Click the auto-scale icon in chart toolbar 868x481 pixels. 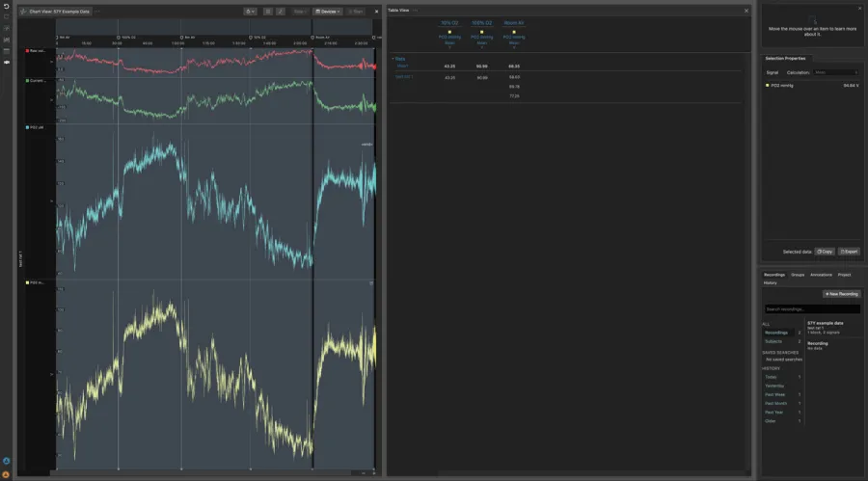[281, 11]
